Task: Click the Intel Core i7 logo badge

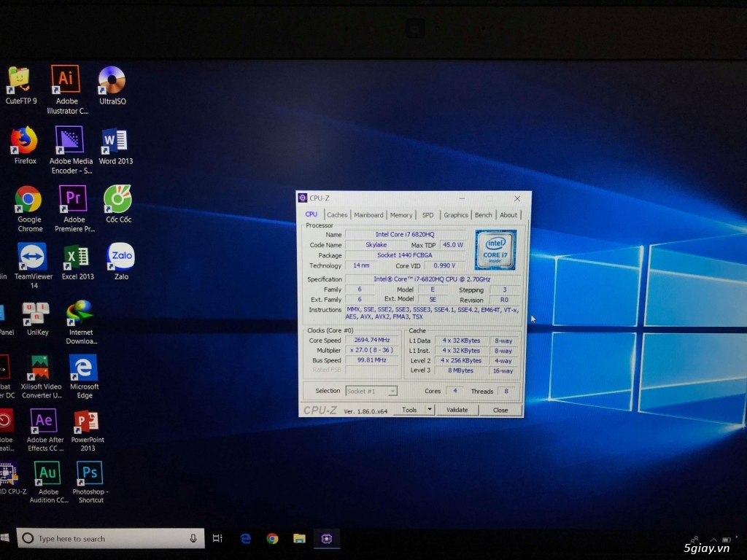Action: pos(495,250)
